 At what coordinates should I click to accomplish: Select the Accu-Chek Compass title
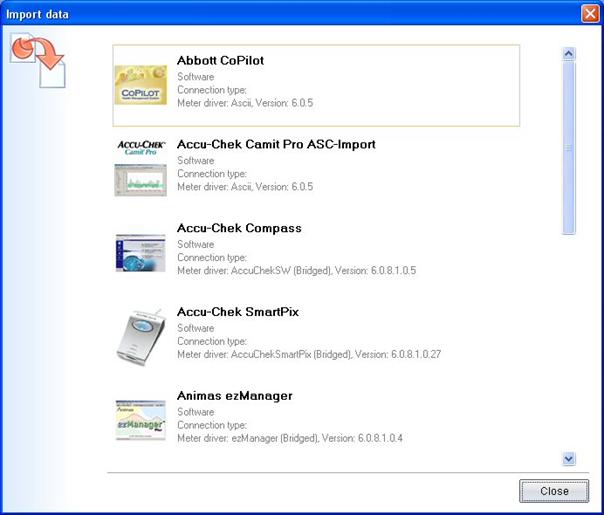[239, 229]
